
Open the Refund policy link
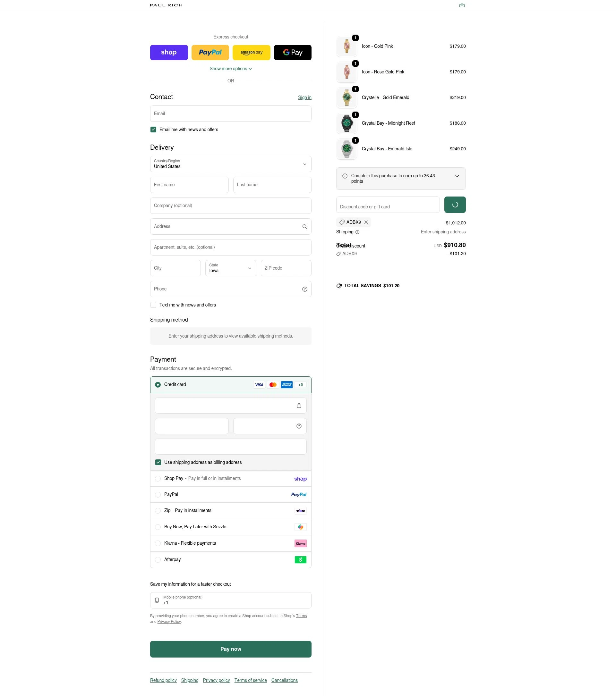point(163,680)
